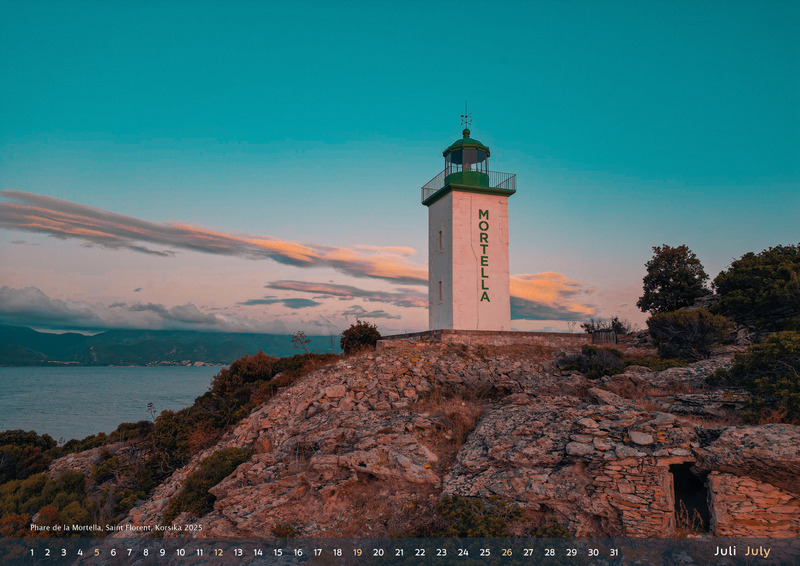Click the highlighted date 26
This screenshot has width=800, height=566.
coord(507,552)
